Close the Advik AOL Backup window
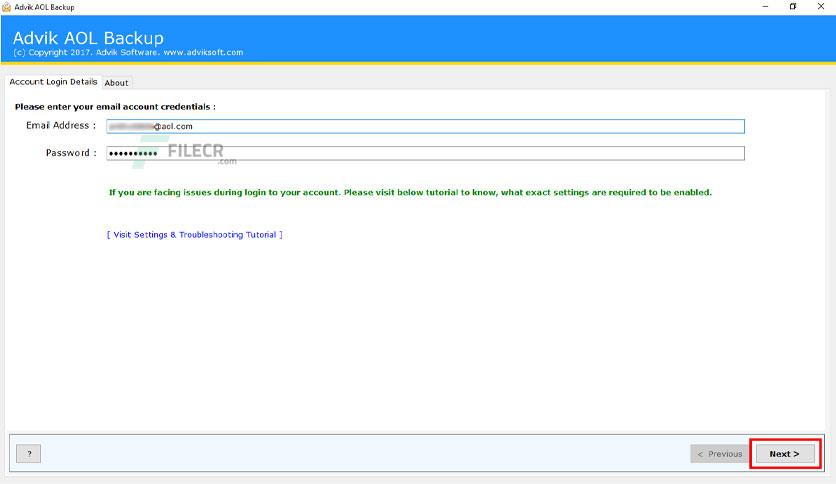 point(821,6)
